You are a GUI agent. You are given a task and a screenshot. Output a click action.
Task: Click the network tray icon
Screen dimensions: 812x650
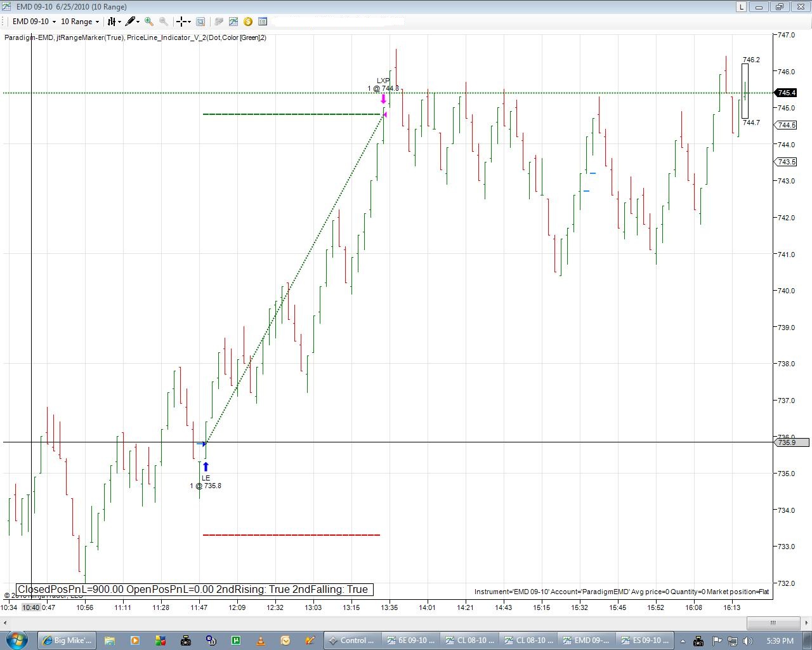click(733, 640)
